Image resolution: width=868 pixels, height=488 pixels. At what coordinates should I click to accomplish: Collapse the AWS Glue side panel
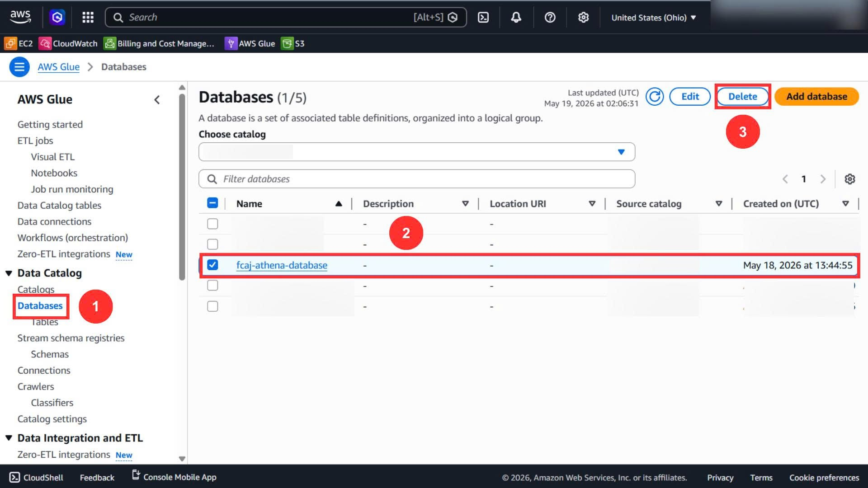pyautogui.click(x=157, y=100)
